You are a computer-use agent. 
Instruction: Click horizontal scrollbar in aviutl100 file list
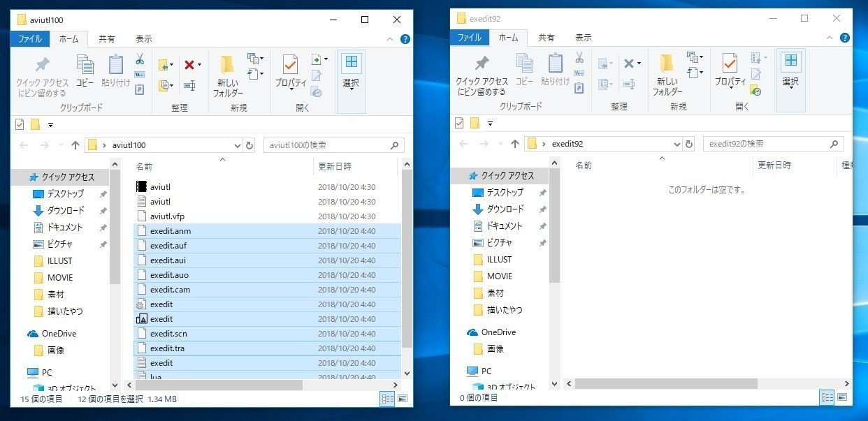(217, 385)
